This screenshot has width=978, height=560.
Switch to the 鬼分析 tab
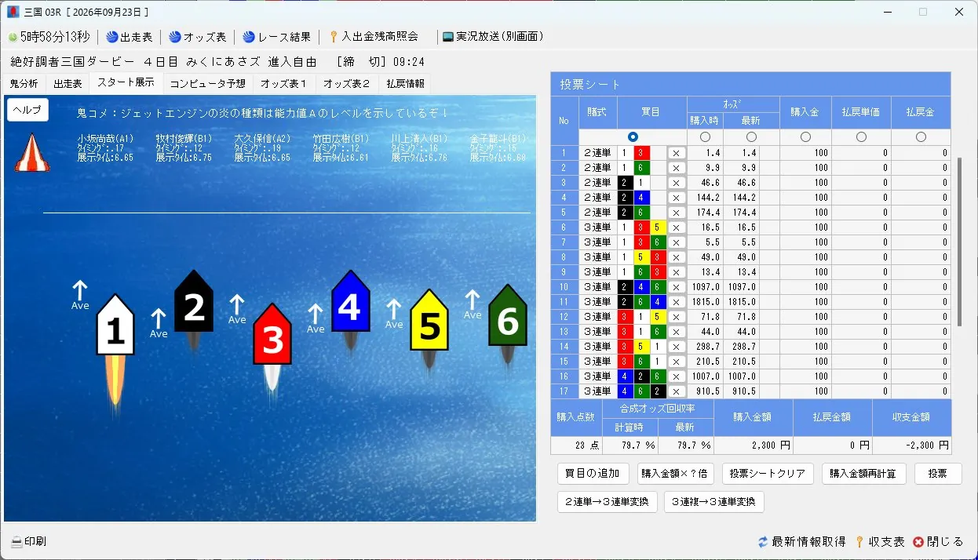point(24,84)
